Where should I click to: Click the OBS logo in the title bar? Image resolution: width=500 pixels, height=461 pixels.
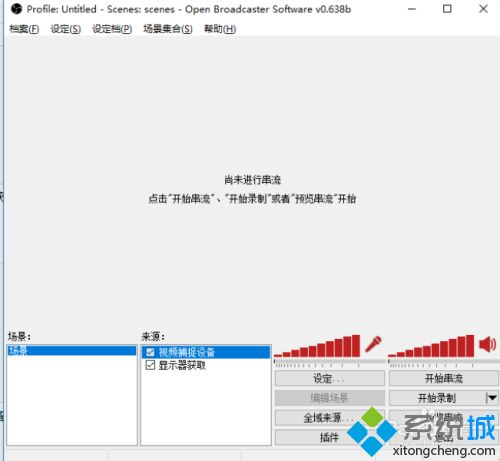click(16, 9)
